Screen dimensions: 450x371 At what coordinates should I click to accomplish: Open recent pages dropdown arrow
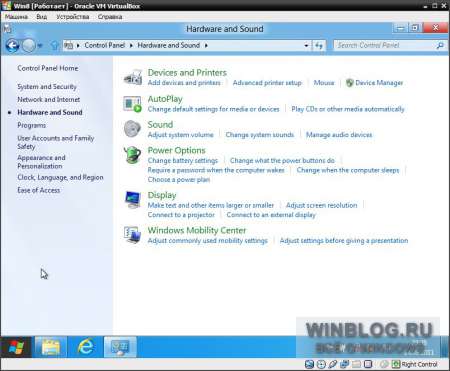tap(40, 45)
